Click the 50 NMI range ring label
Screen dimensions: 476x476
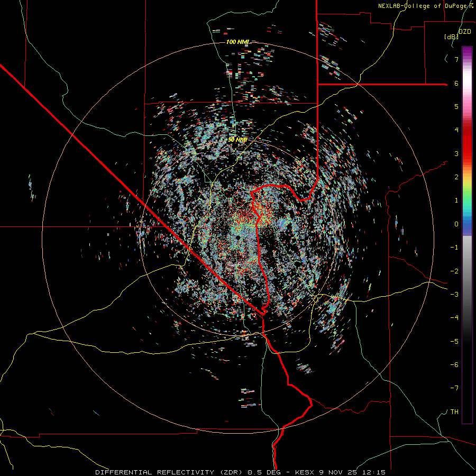point(237,140)
